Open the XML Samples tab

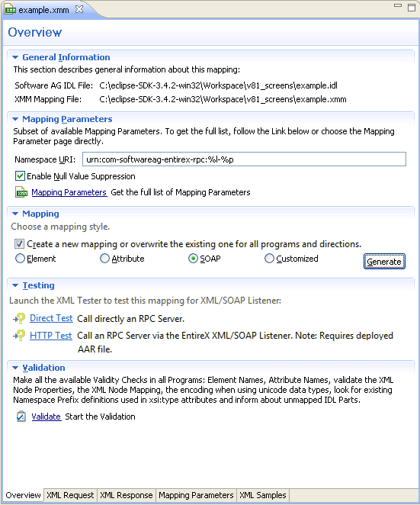263,495
